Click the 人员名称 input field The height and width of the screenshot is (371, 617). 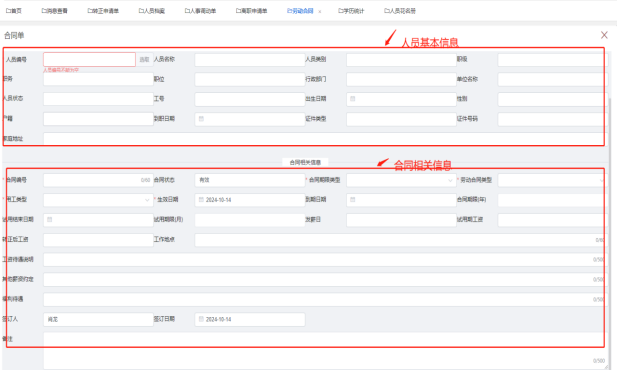(x=250, y=60)
